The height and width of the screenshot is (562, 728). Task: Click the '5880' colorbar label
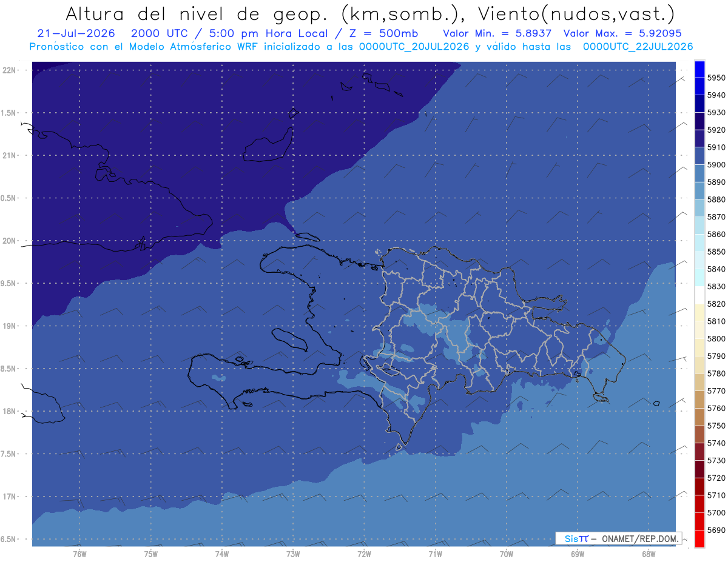(x=716, y=199)
